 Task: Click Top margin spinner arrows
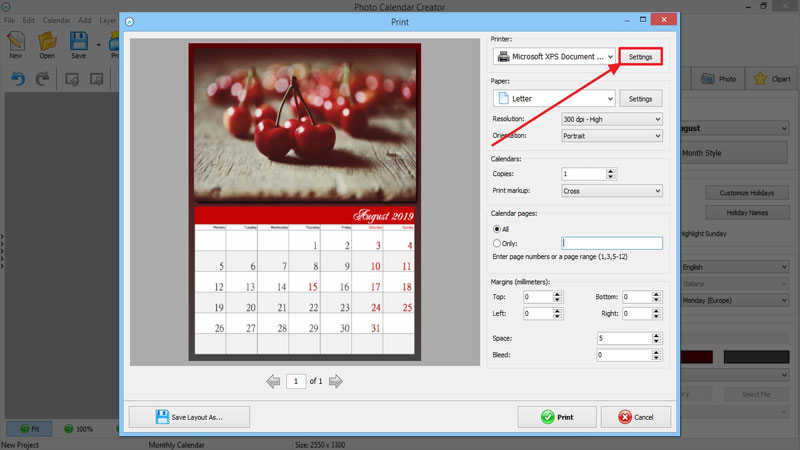coord(557,297)
